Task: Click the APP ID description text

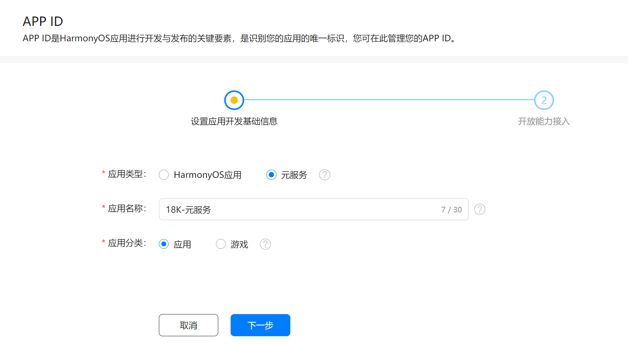Action: pos(240,38)
